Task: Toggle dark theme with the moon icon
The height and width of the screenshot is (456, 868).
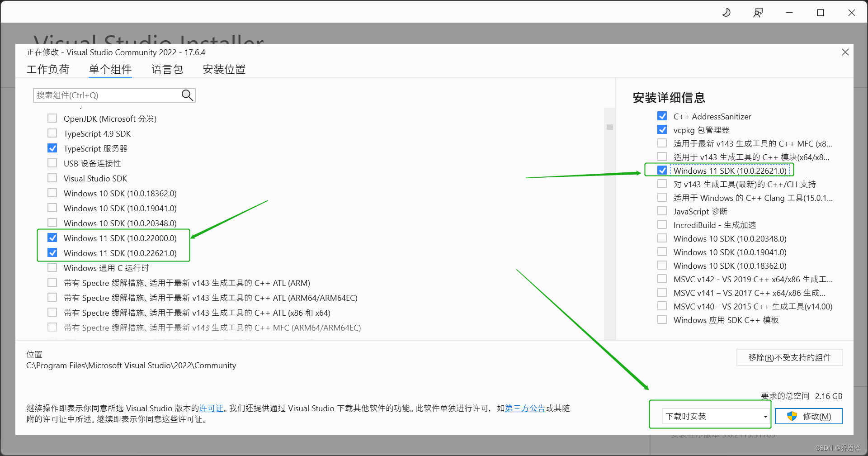Action: (x=726, y=12)
